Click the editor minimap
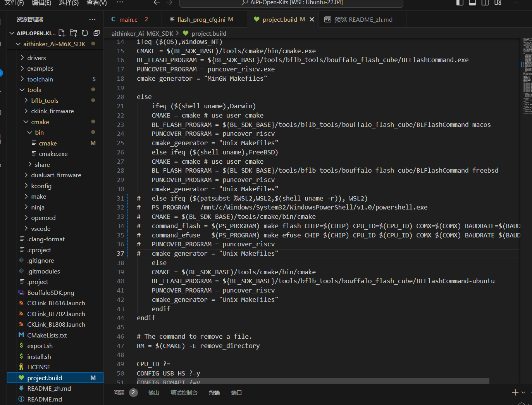 pos(527,76)
